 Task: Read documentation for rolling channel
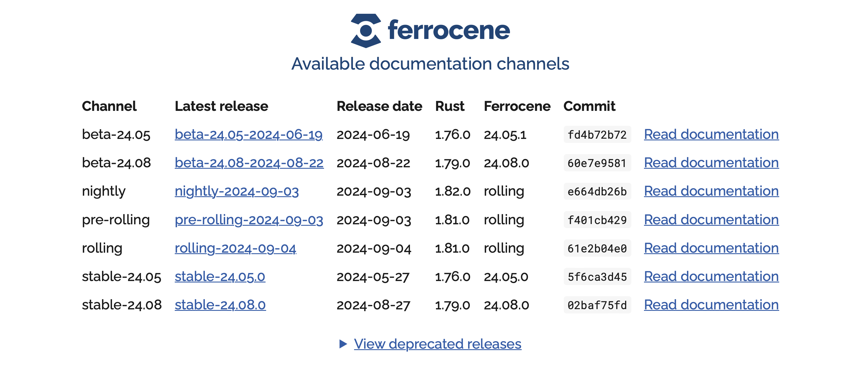coord(711,248)
